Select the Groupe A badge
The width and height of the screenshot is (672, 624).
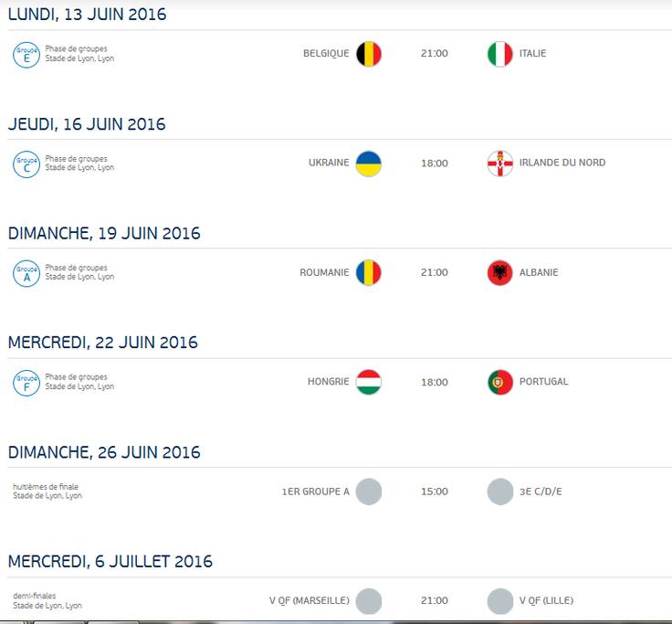26,273
